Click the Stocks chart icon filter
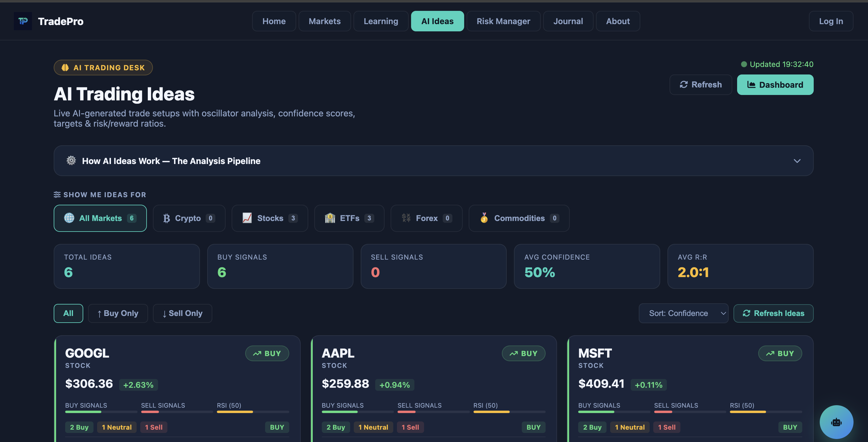The height and width of the screenshot is (442, 868). 247,218
